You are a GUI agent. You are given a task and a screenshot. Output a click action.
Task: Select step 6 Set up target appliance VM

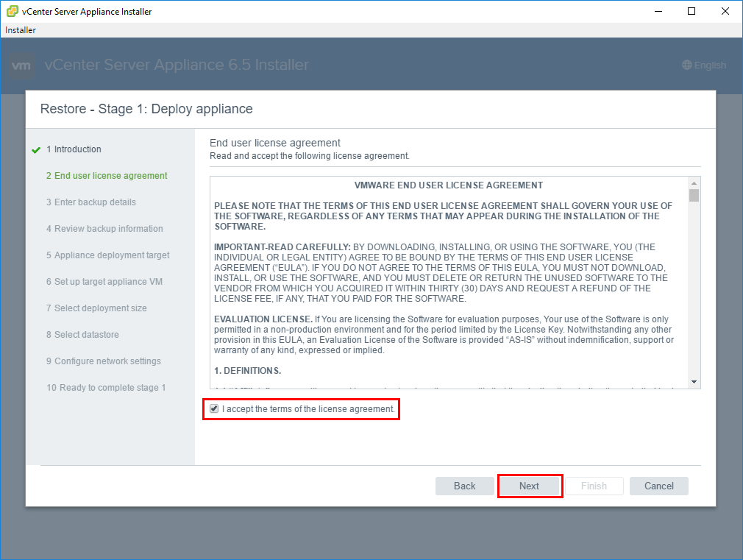tap(104, 282)
